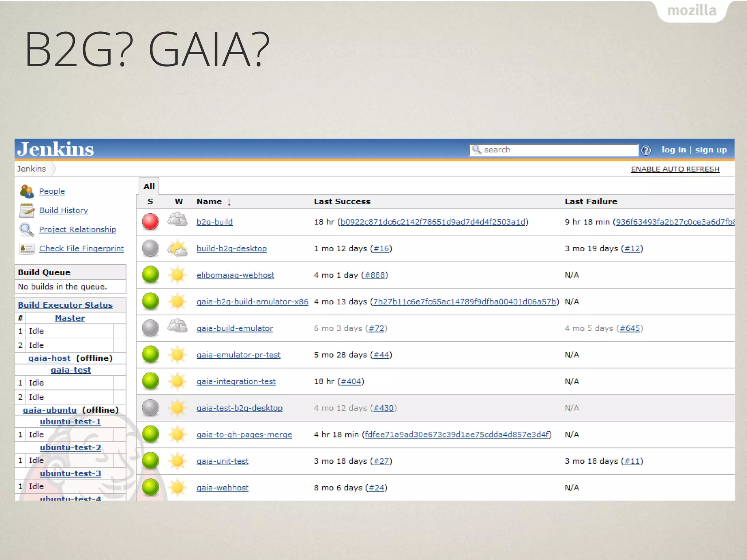Screen dimensions: 747x560
Task: Click the cloudy weather icon for gaia-build-emulator
Action: coord(177,326)
